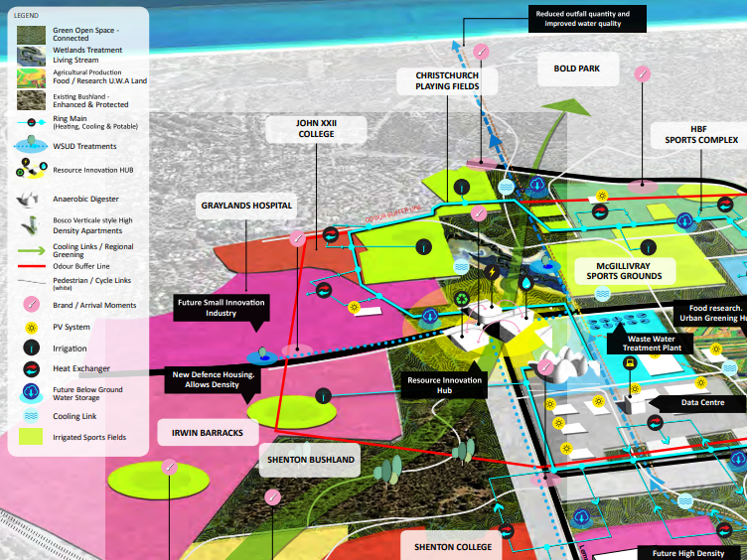
Task: Select the heat exchanger icon below the Data Centre
Action: (x=655, y=423)
